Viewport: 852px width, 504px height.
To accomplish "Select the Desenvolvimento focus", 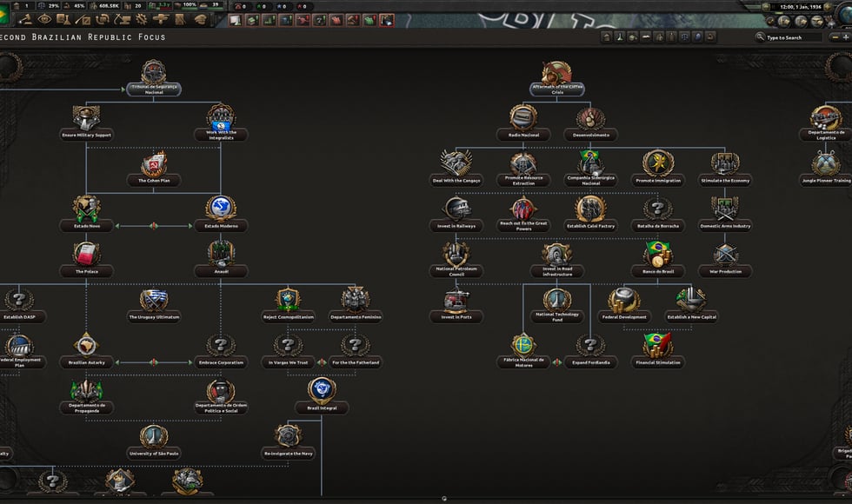I will point(591,123).
